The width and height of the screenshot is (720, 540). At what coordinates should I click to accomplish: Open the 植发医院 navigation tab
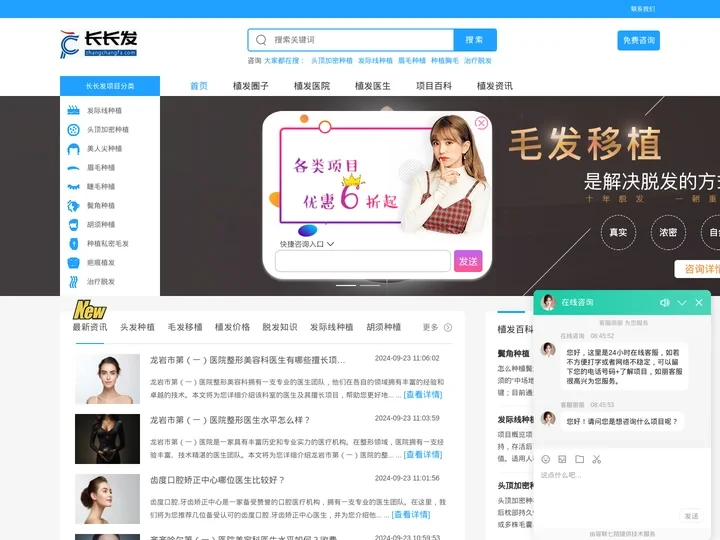pos(312,86)
